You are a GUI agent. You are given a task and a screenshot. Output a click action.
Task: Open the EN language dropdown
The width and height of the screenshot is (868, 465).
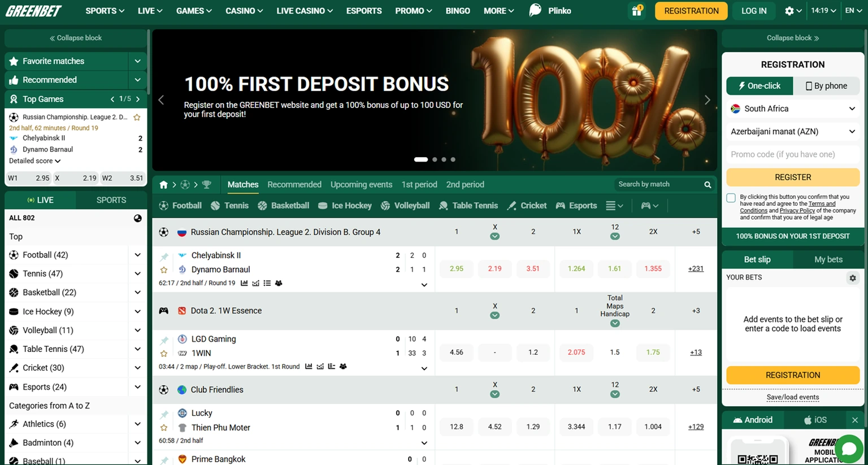click(x=853, y=11)
